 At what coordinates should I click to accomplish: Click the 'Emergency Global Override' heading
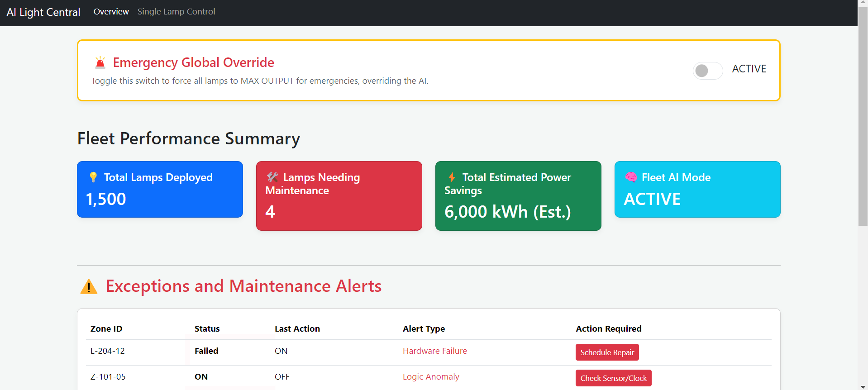point(193,62)
